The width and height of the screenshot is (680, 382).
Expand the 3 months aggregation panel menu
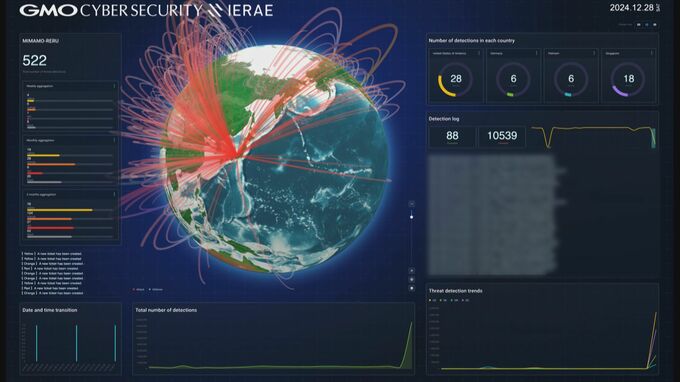[x=114, y=195]
